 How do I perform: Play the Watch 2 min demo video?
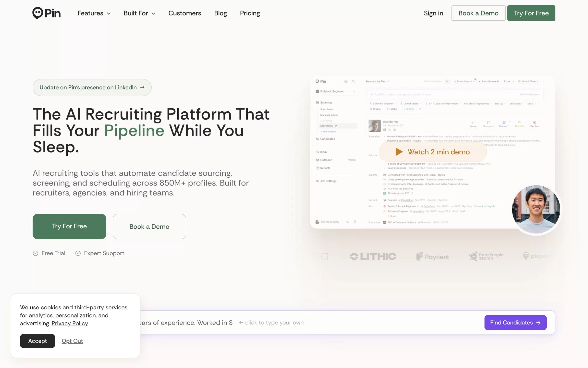point(433,152)
